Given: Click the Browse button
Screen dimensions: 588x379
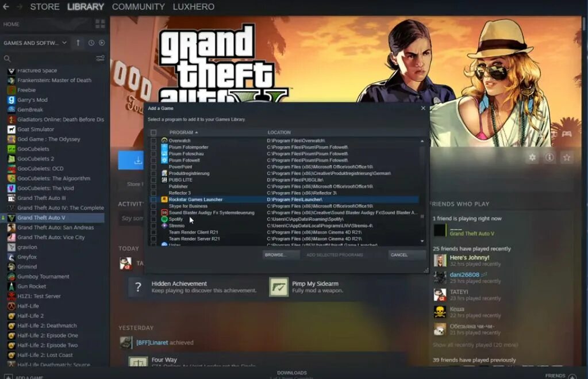Looking at the screenshot, I should (281, 255).
